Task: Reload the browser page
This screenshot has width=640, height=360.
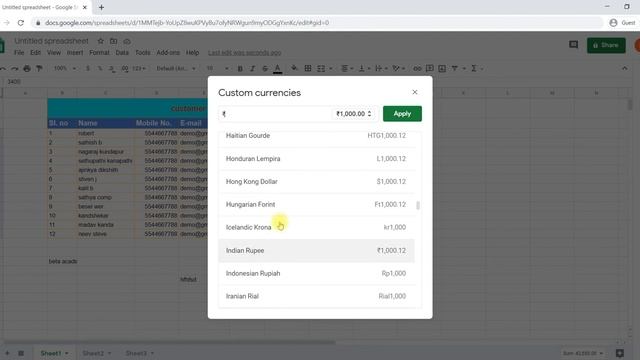Action: [x=20, y=23]
